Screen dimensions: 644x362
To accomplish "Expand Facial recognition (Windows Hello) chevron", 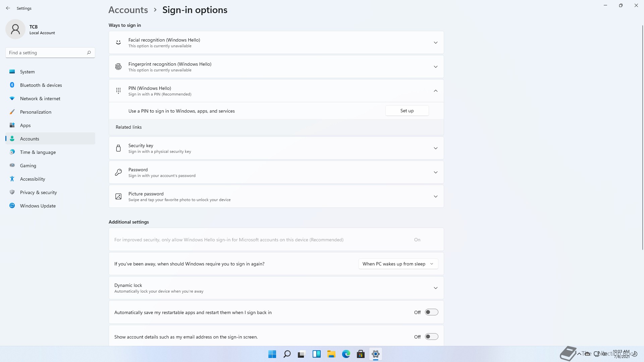I will pyautogui.click(x=435, y=43).
